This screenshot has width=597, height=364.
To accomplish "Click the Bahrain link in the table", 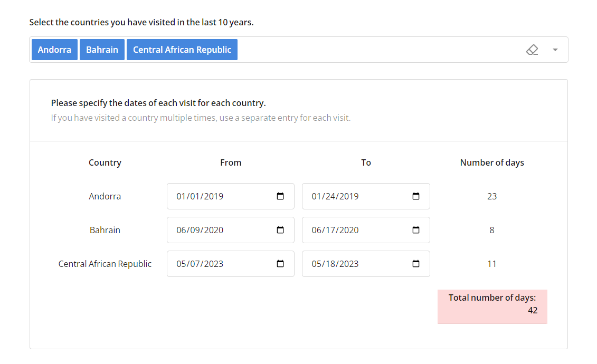I will coord(105,229).
